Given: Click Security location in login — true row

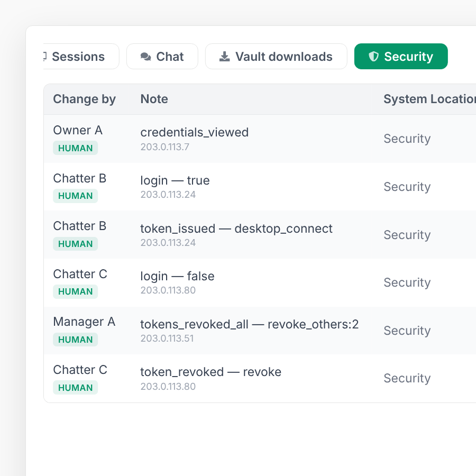Looking at the screenshot, I should click(407, 187).
